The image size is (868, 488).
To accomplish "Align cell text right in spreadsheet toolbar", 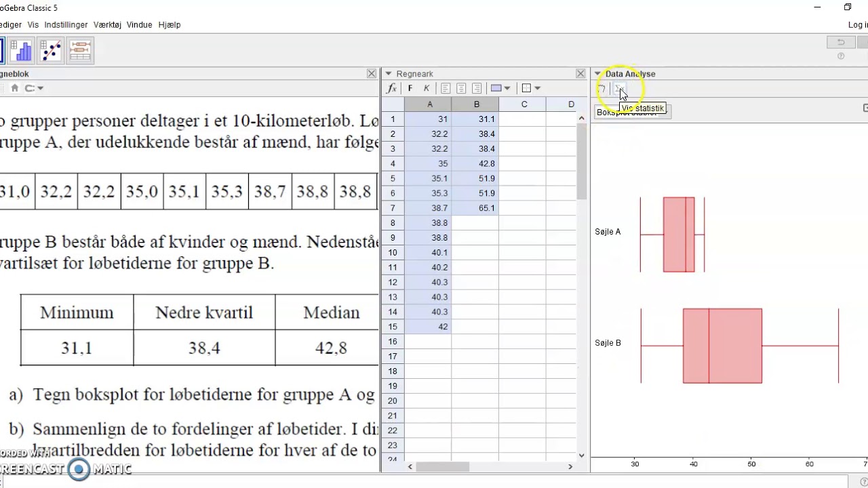I will pos(477,88).
